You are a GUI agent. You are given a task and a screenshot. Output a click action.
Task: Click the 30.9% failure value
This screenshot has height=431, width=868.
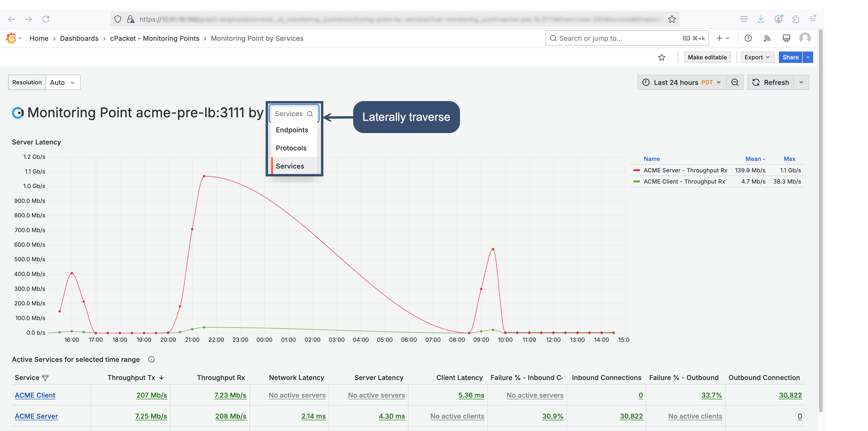553,416
